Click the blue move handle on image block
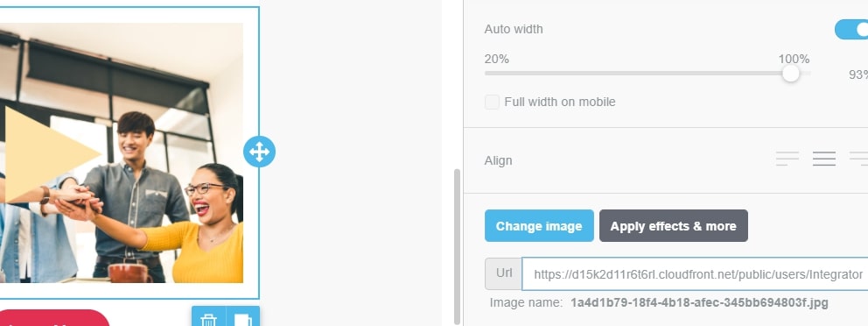The image size is (868, 326). [x=259, y=152]
